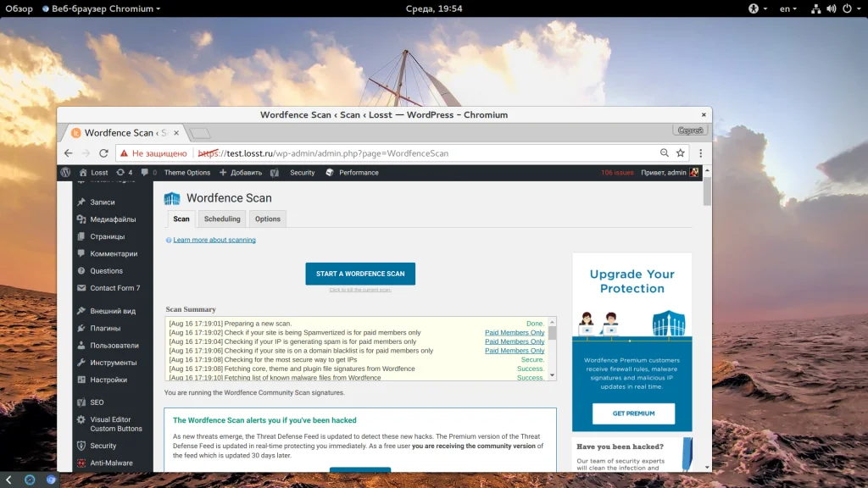Open accessibility menu in top panel

[x=757, y=8]
